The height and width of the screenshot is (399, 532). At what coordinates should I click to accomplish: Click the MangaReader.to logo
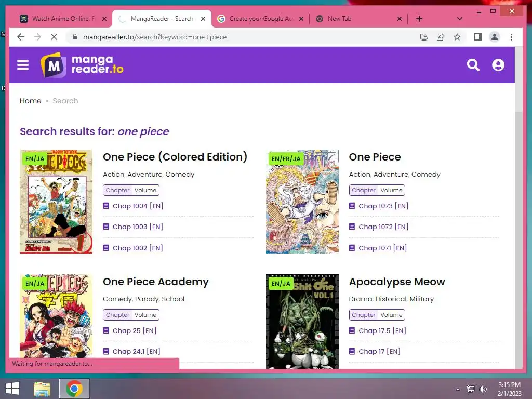pos(82,65)
